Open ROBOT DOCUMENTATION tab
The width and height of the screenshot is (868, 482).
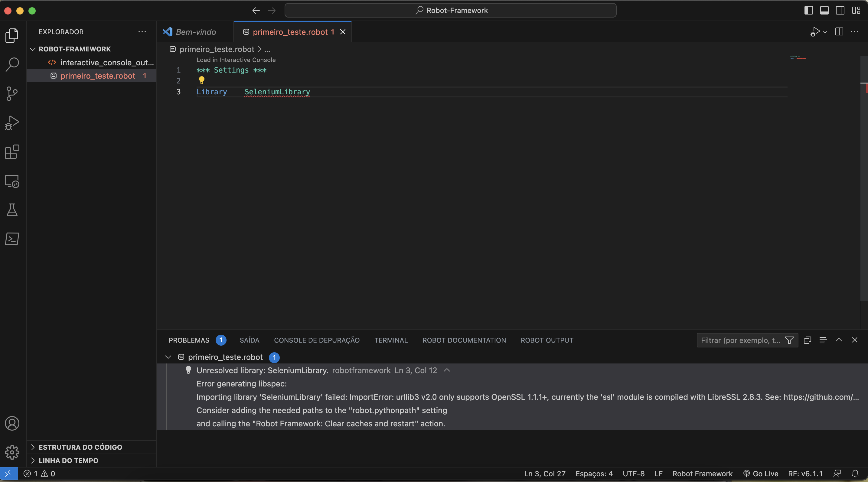(x=464, y=340)
